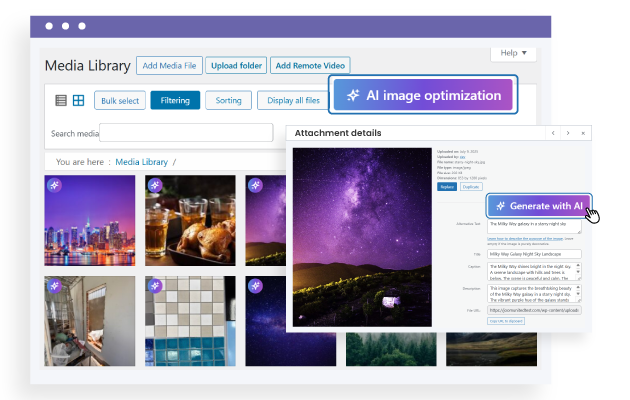
Task: Click large Milky Way preview image
Action: click(x=362, y=237)
